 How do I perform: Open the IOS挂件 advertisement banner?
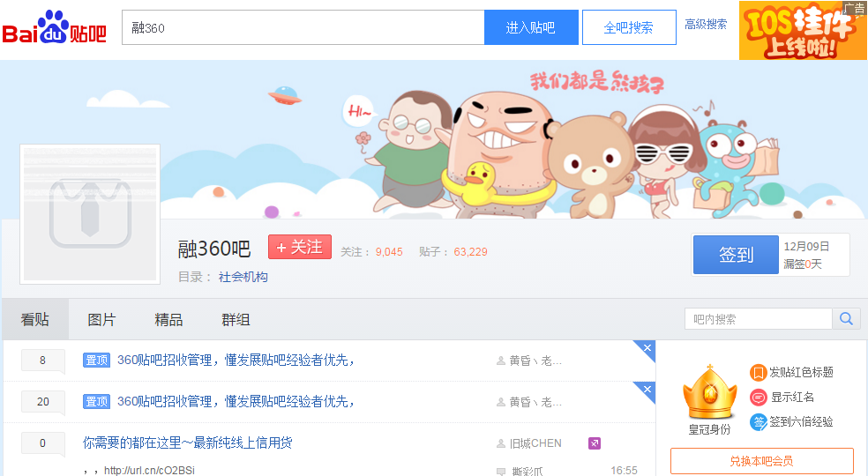coord(803,30)
